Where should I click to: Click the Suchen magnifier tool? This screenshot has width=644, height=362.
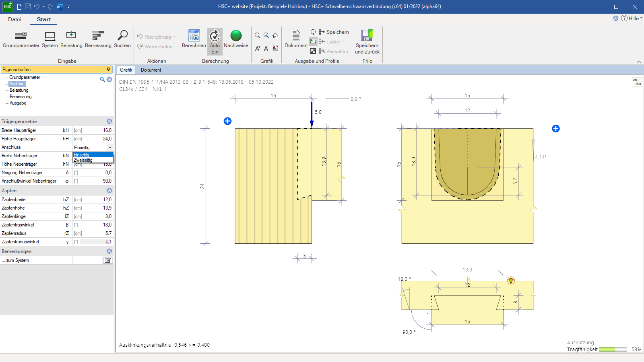tap(122, 39)
